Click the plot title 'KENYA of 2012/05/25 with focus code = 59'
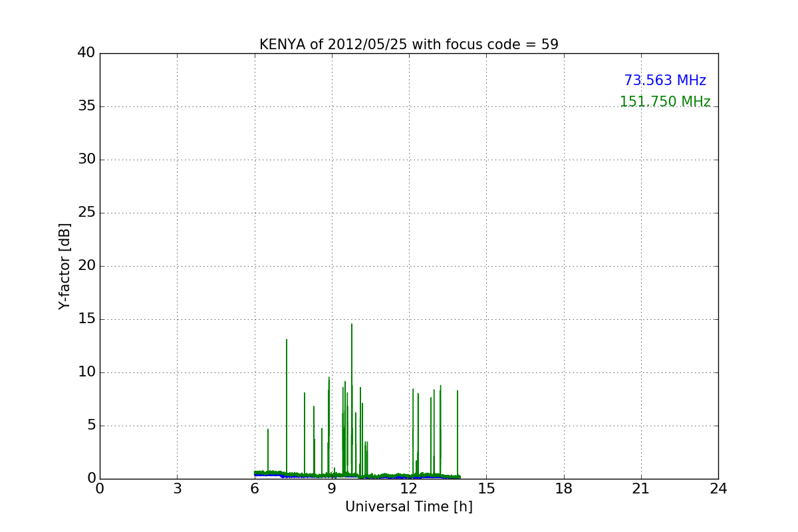798x532 pixels. (x=409, y=45)
